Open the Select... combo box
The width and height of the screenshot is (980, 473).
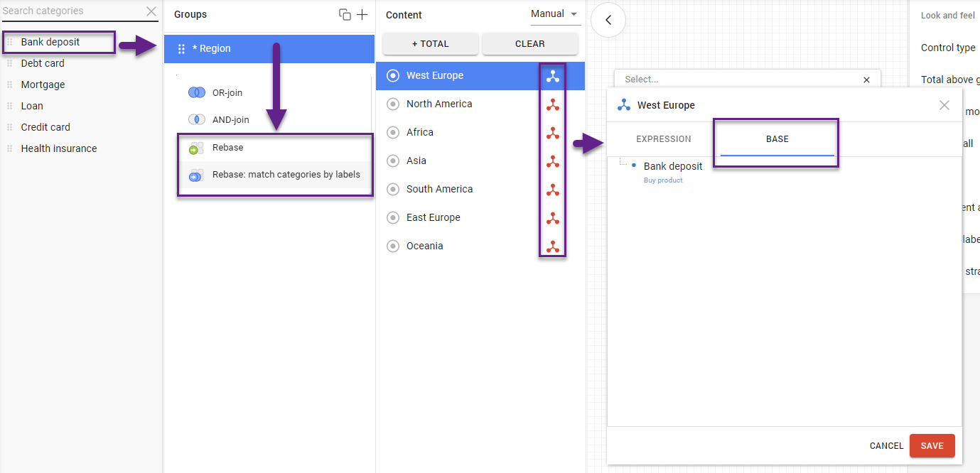[739, 80]
